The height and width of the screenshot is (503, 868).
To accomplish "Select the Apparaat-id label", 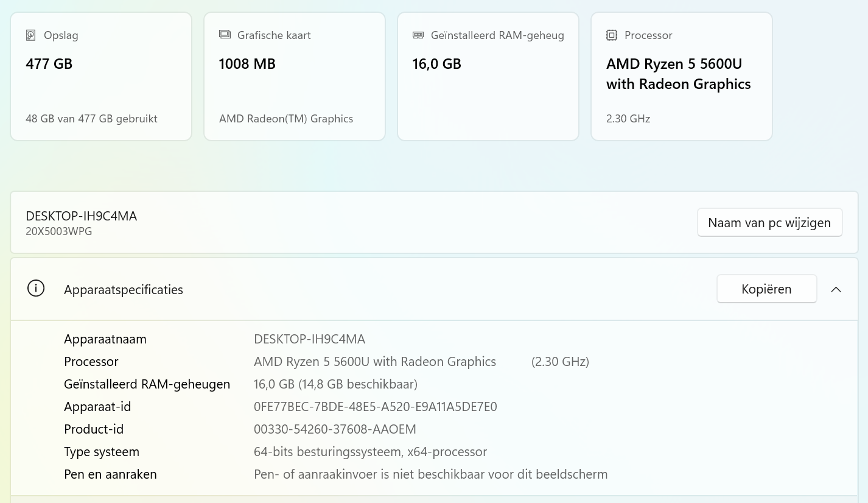I will (97, 407).
